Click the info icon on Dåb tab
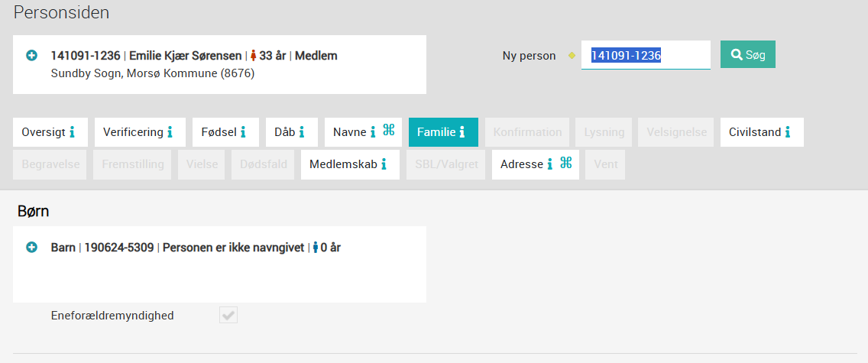The image size is (868, 363). [x=302, y=132]
